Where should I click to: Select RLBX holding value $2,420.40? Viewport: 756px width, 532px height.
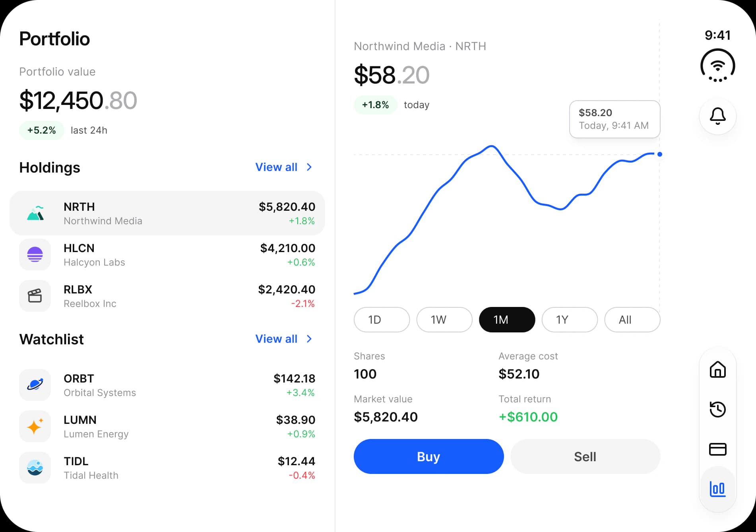(x=287, y=289)
